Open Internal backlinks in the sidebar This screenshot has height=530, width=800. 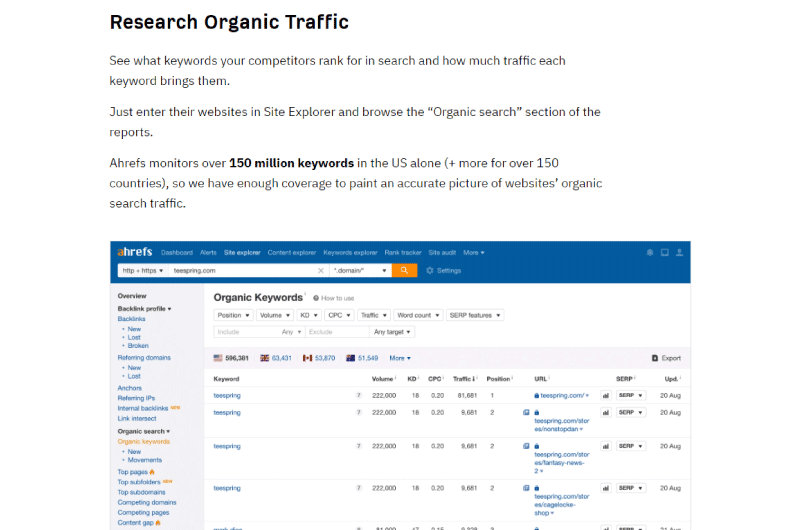coord(143,409)
